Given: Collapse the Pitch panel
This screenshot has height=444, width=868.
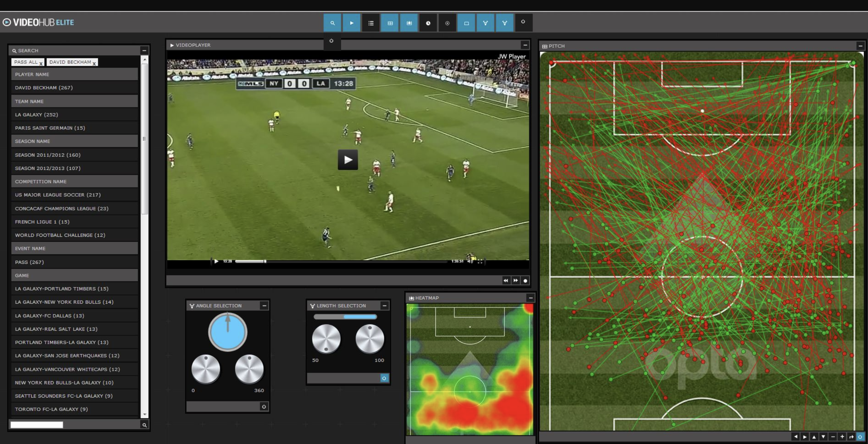Looking at the screenshot, I should [x=860, y=46].
